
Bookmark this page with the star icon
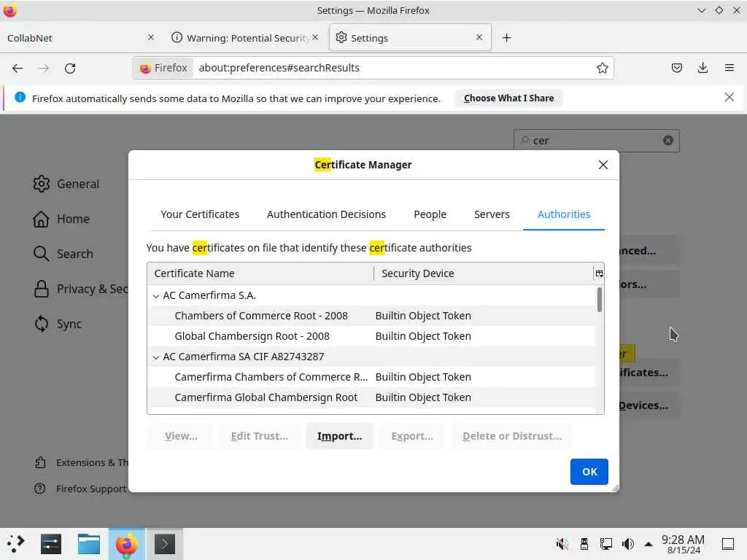tap(602, 68)
